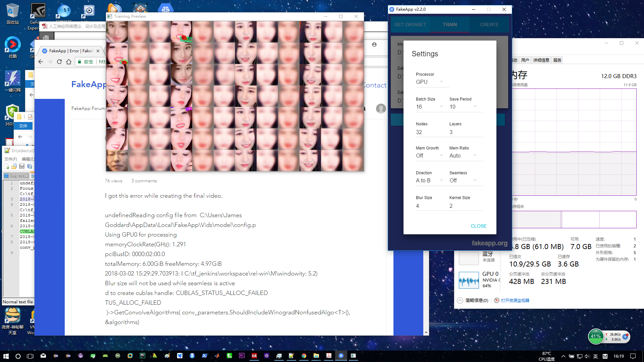Switch to the GET DATASET tab

click(x=410, y=24)
